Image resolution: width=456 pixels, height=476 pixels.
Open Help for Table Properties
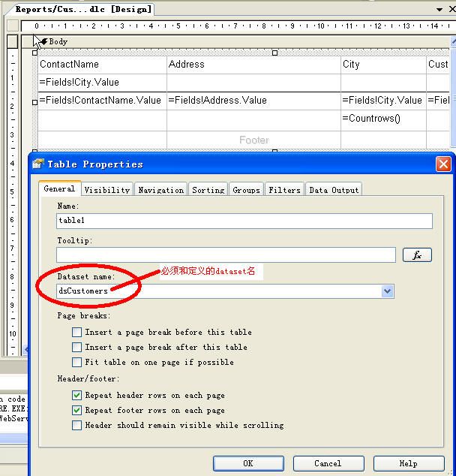tap(409, 463)
